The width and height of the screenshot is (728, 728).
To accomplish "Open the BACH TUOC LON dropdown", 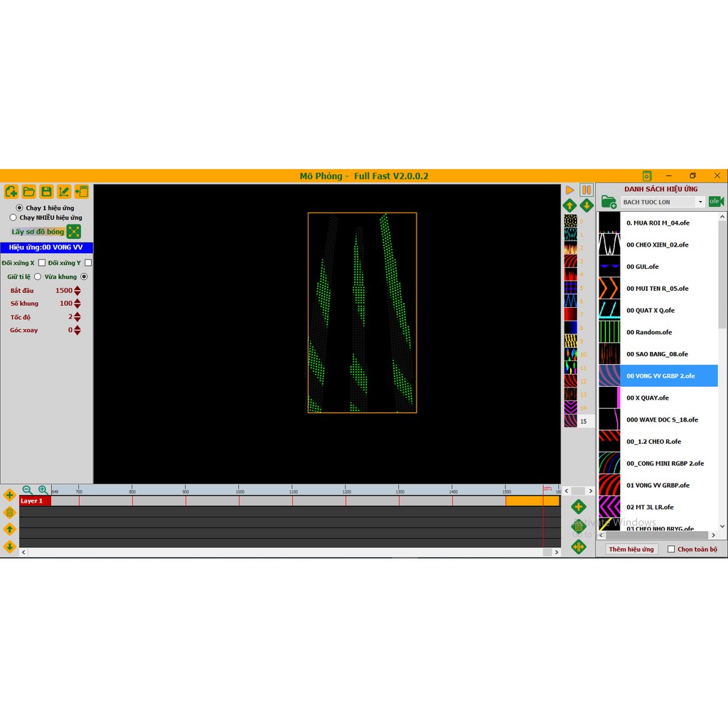I will point(700,202).
